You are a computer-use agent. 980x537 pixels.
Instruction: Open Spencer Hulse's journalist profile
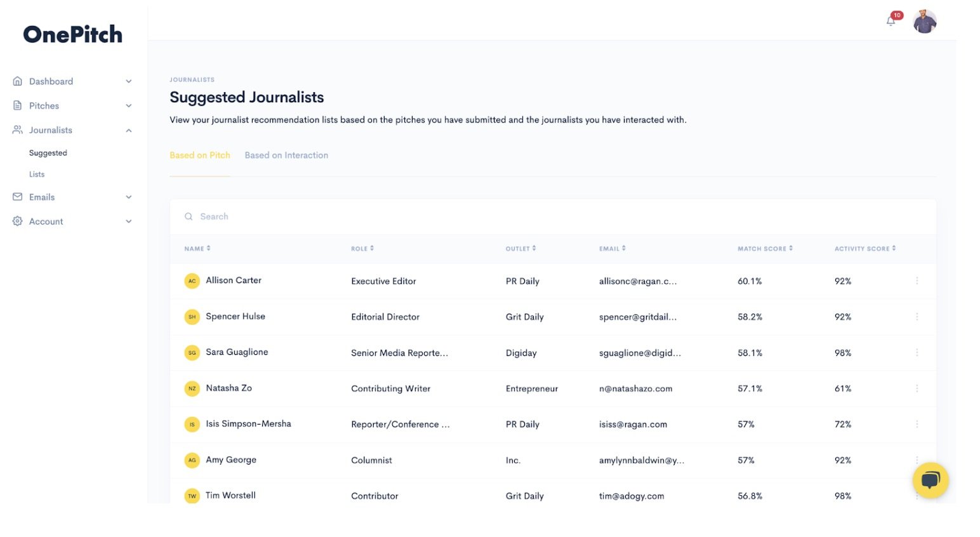(x=235, y=316)
